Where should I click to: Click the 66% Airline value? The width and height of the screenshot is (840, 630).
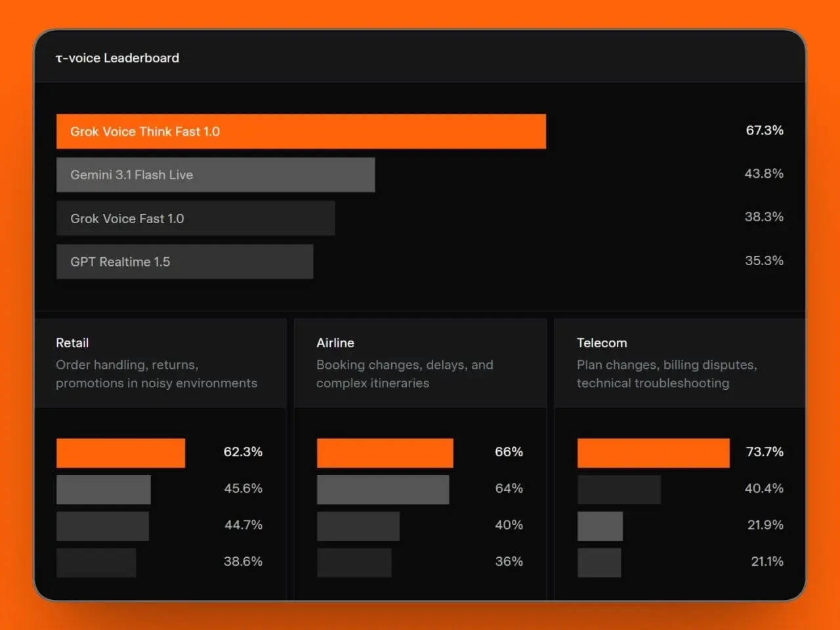coord(509,451)
